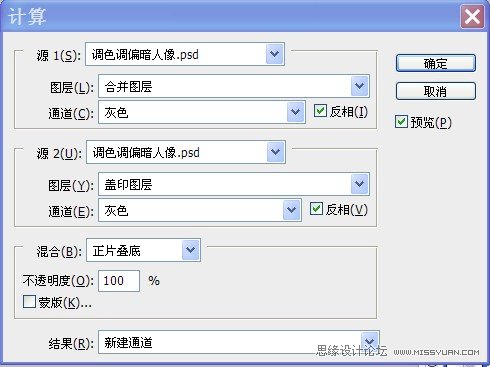The image size is (490, 367).
Task: Open the 源 2(U) file dropdown
Action: pyautogui.click(x=186, y=152)
